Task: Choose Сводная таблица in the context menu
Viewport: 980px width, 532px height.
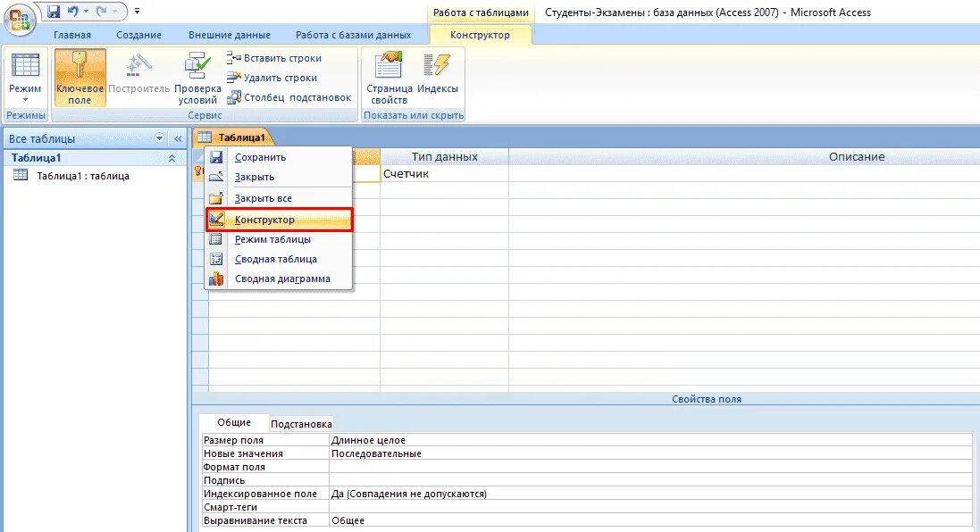Action: 279,259
